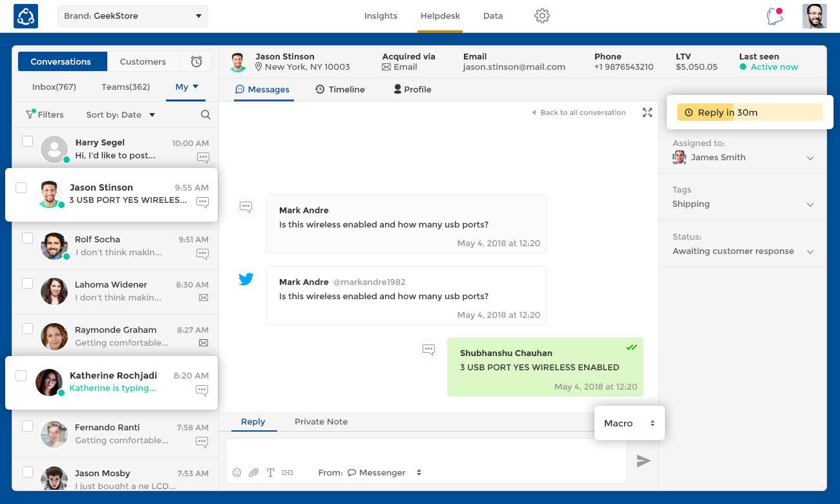This screenshot has height=504, width=840.
Task: Open the settings gear icon in top navigation
Action: pos(542,16)
